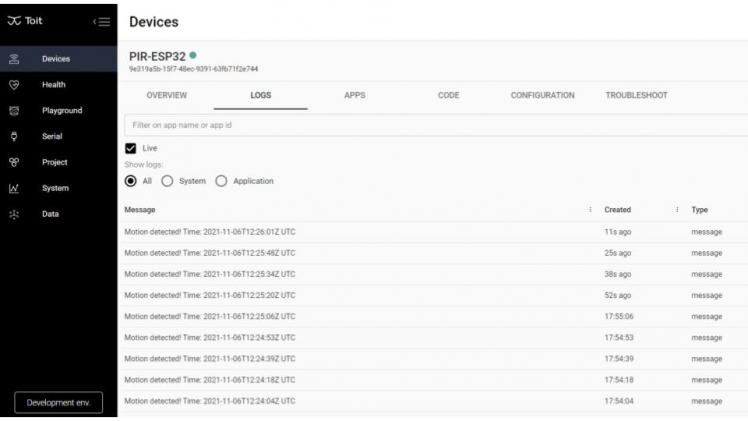Open System in the sidebar
Screen dimensions: 748x421
[x=58, y=188]
